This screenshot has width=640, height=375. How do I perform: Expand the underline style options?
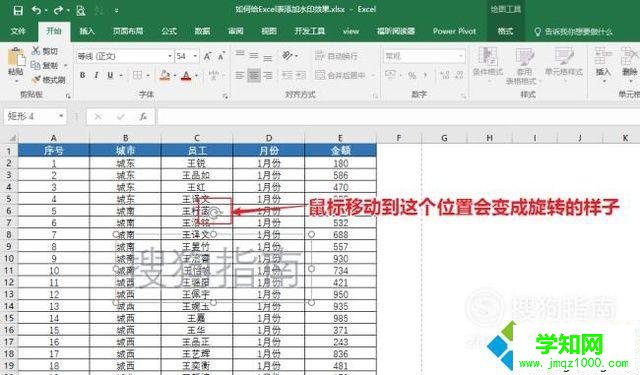[x=121, y=75]
